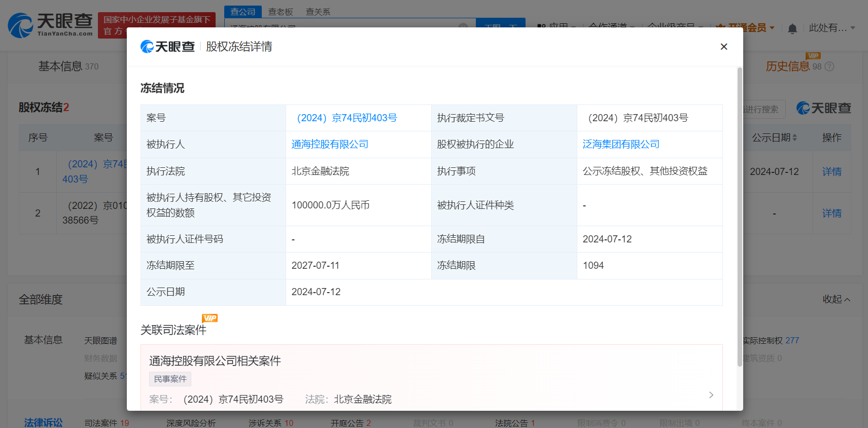The width and height of the screenshot is (868, 428).
Task: Open the 深度风险分析 dimension
Action: pos(191,422)
